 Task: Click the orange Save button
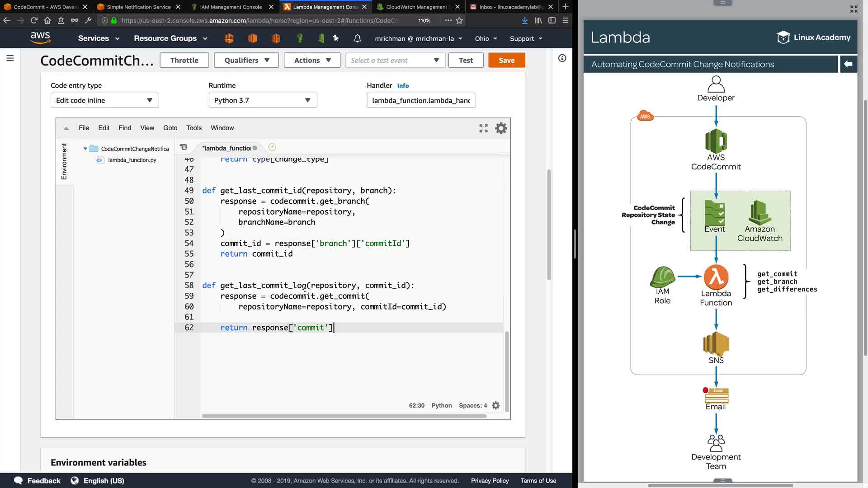coord(506,60)
